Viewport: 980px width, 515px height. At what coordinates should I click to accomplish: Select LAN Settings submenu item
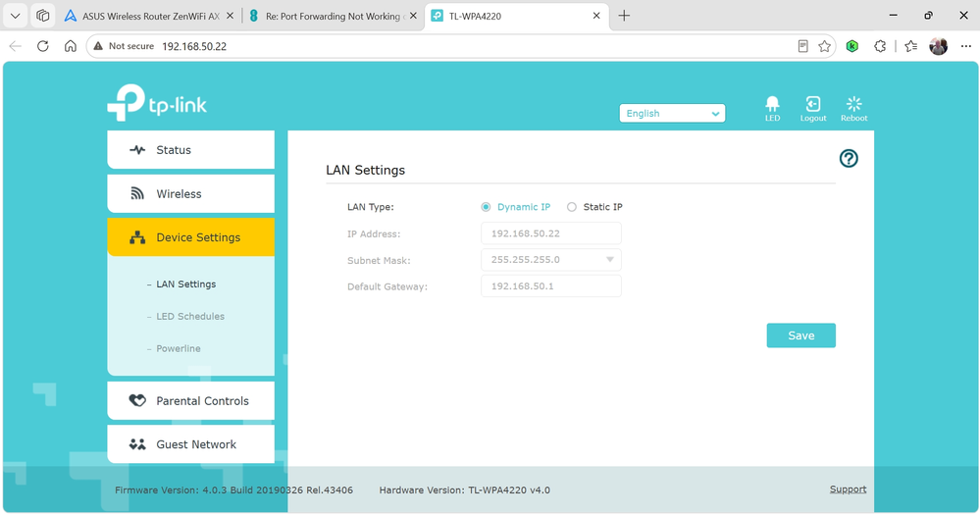[185, 283]
